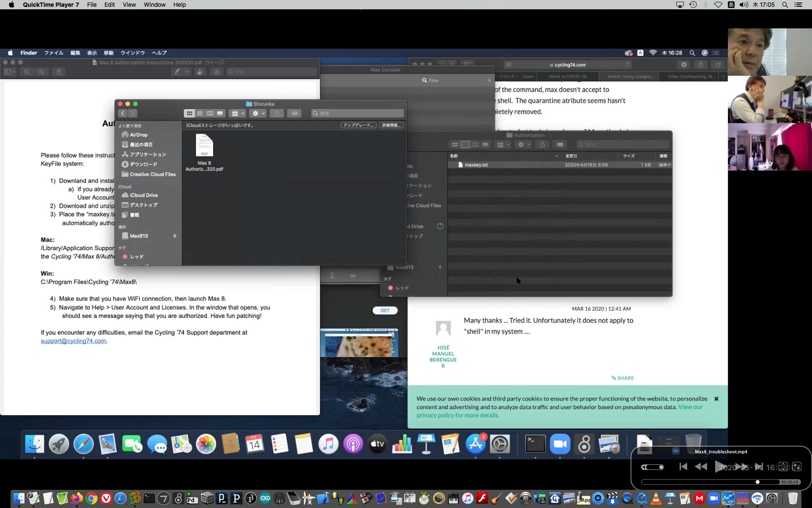Click the アップグレード button in iCloud notice

358,125
